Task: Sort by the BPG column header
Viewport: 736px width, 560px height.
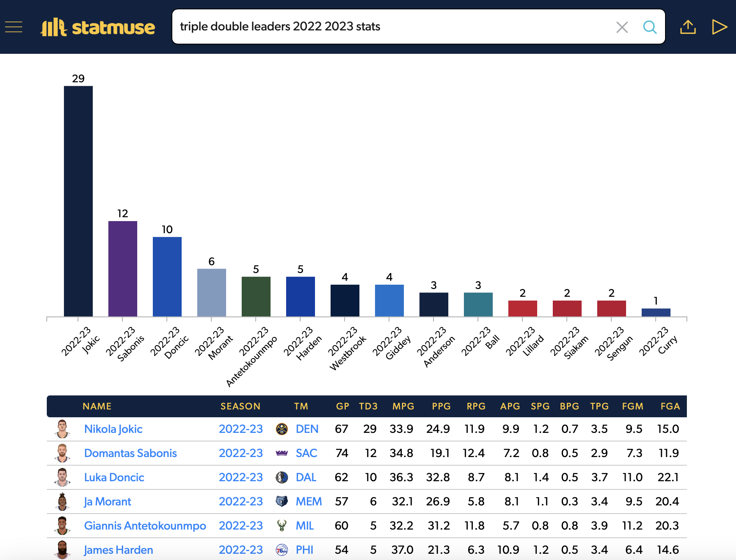Action: [x=570, y=406]
